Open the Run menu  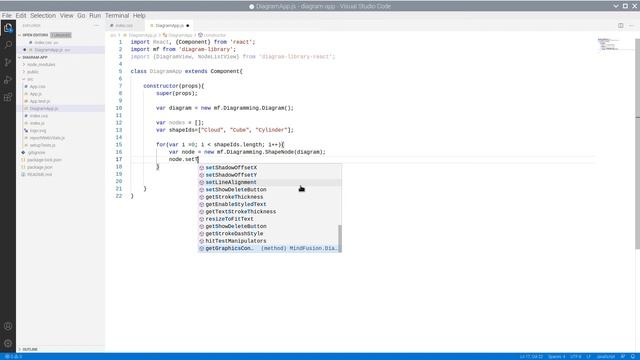click(95, 16)
